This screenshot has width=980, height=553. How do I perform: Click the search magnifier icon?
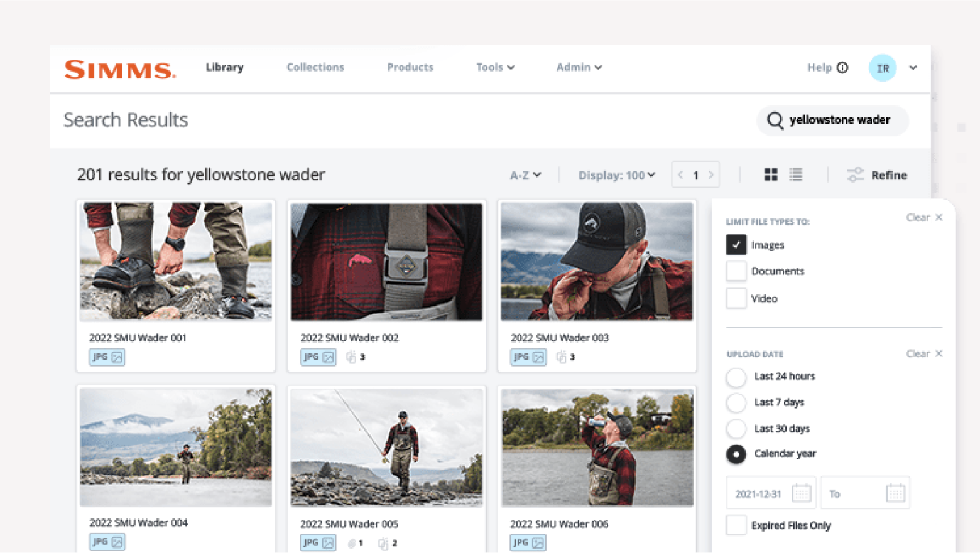[x=775, y=120]
